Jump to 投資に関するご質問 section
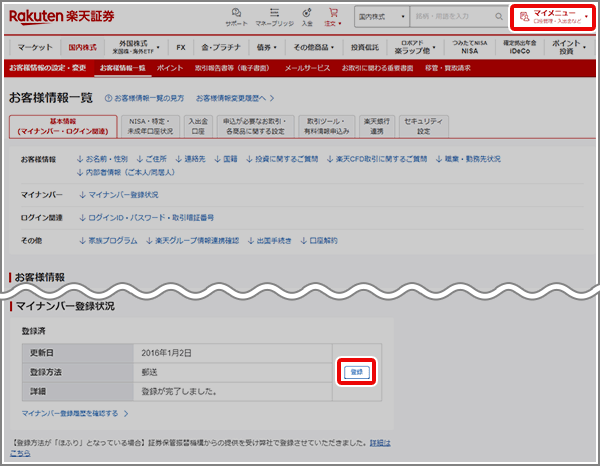Viewport: 600px width, 466px height. point(282,159)
